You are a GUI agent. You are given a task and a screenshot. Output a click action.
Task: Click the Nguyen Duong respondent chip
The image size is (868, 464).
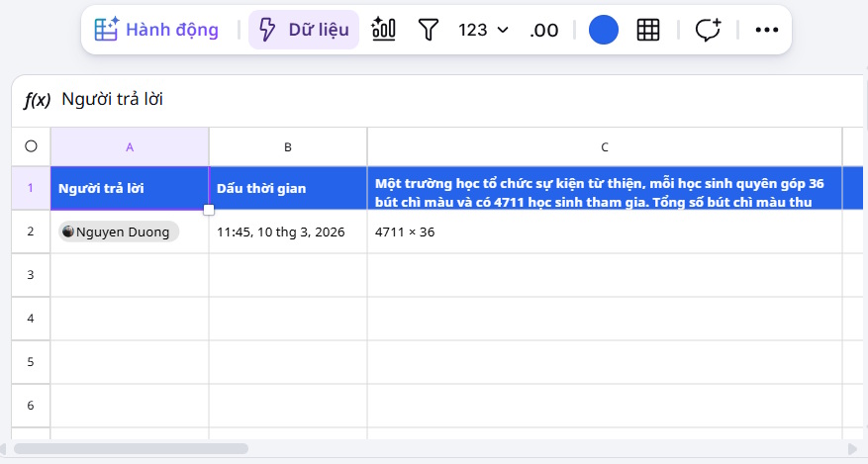(x=120, y=232)
